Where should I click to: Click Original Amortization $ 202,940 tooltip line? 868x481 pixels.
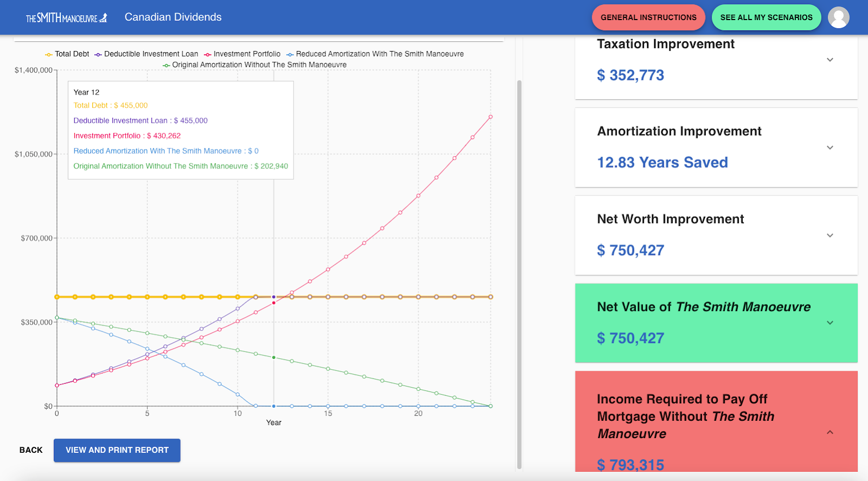tap(181, 166)
